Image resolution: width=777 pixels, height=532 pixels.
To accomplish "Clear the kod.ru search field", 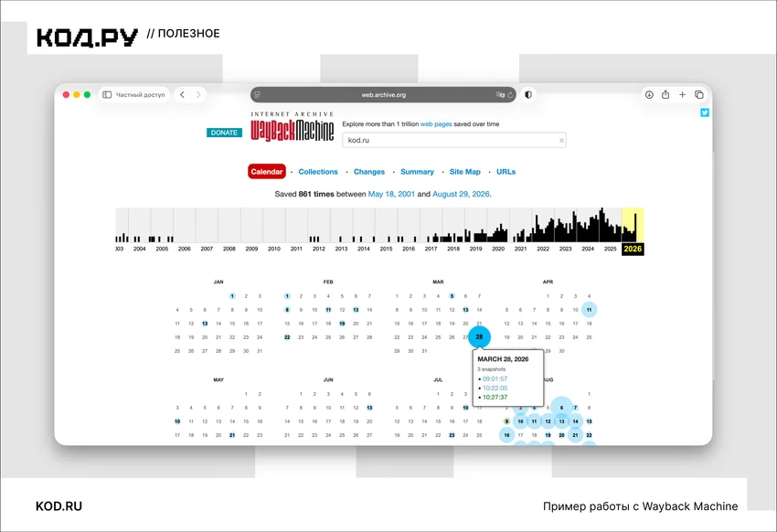I will (x=561, y=140).
